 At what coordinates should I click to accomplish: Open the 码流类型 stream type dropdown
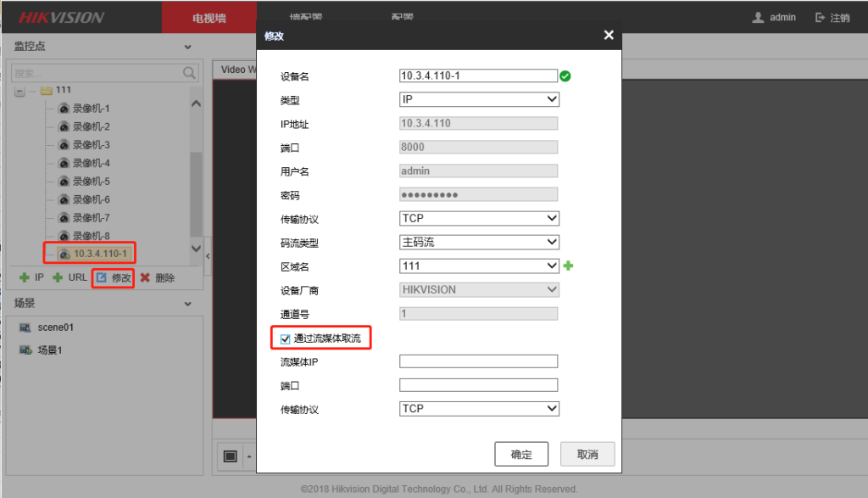tap(479, 242)
